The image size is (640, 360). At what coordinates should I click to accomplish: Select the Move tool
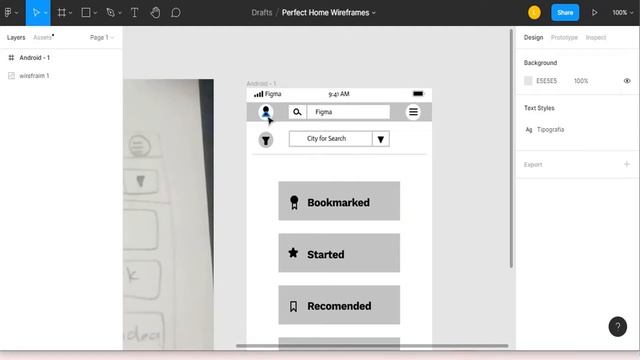coord(36,13)
